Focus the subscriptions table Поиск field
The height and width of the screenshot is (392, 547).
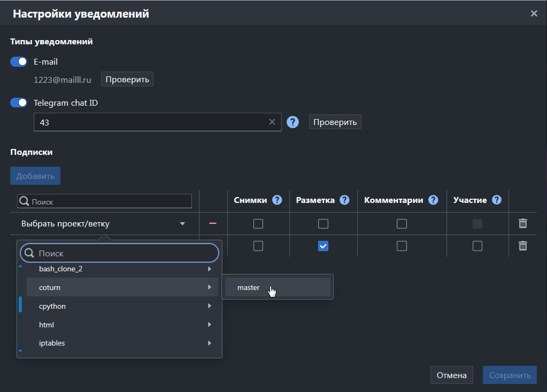click(105, 201)
